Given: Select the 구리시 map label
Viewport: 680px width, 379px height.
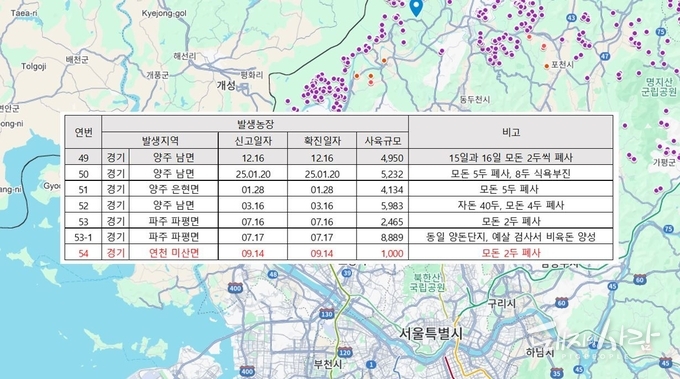Looking at the screenshot, I should [x=502, y=303].
